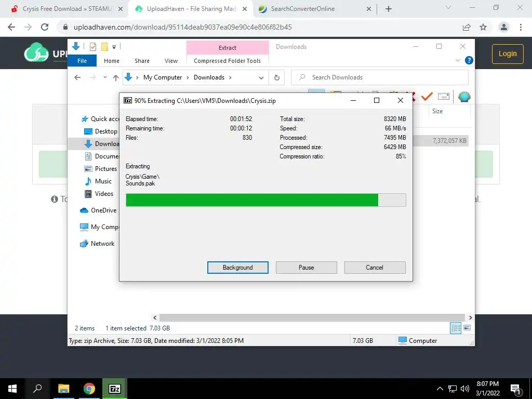
Task: Refresh the Downloads folder view
Action: point(277,78)
